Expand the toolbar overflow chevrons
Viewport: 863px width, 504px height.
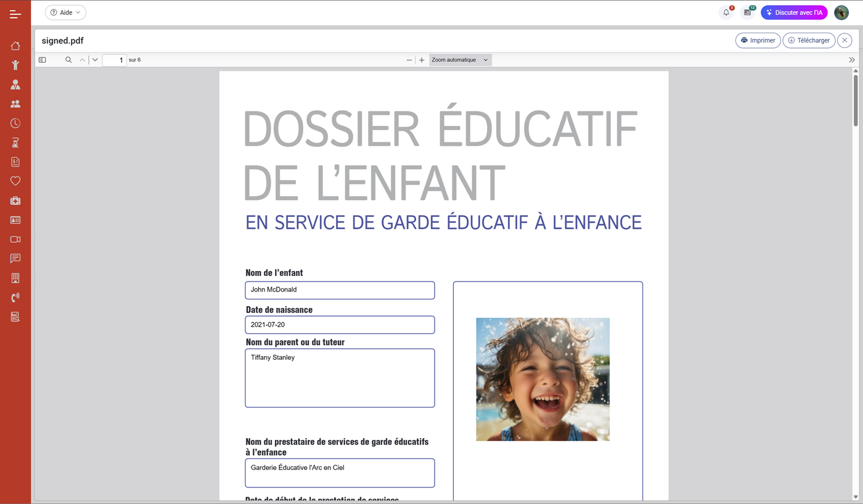[852, 60]
